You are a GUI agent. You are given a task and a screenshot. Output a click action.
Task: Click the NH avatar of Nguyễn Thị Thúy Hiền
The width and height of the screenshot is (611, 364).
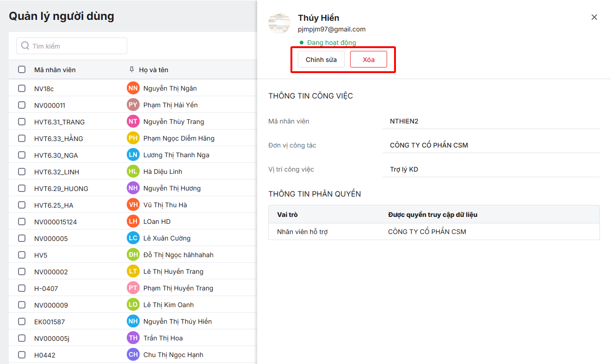[x=133, y=321]
